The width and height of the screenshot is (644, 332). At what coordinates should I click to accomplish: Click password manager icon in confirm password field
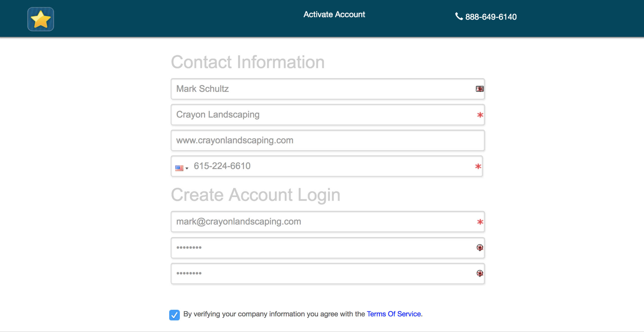480,273
